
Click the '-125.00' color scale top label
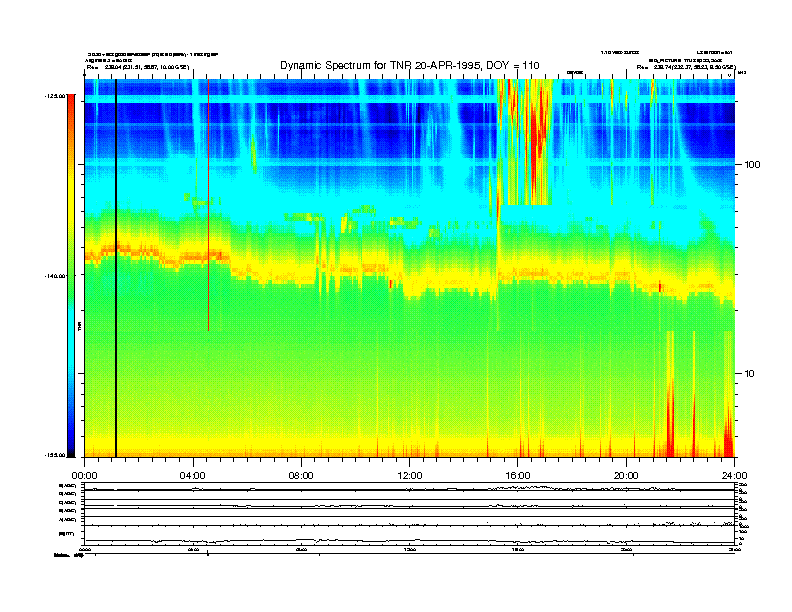coord(55,95)
